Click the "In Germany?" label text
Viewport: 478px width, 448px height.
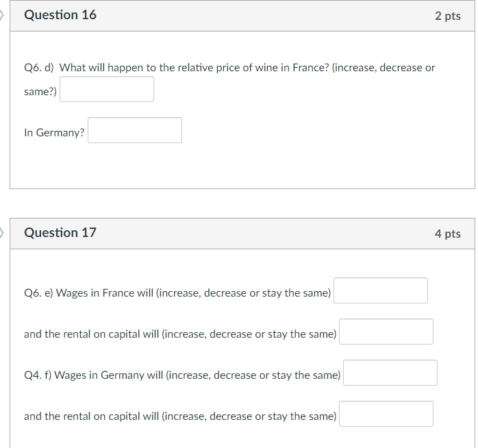tap(54, 133)
